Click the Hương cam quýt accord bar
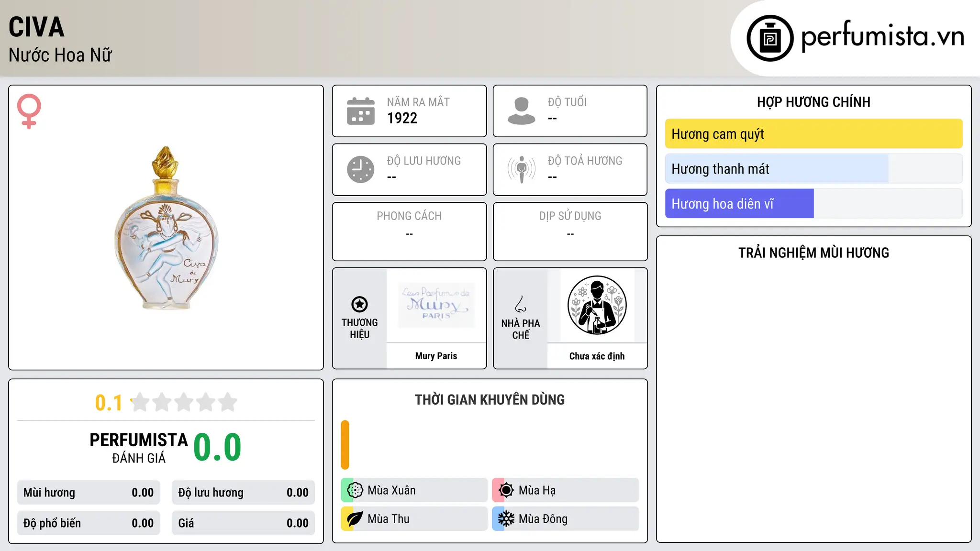 pos(813,134)
